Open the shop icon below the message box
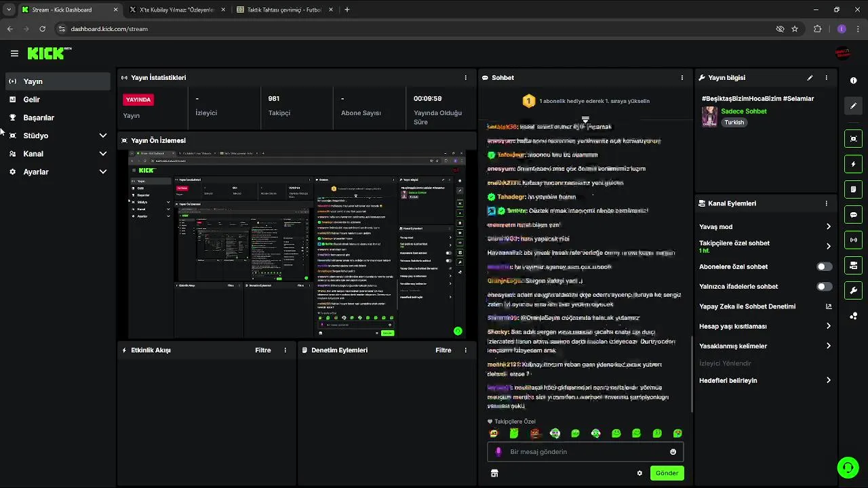 point(494,473)
